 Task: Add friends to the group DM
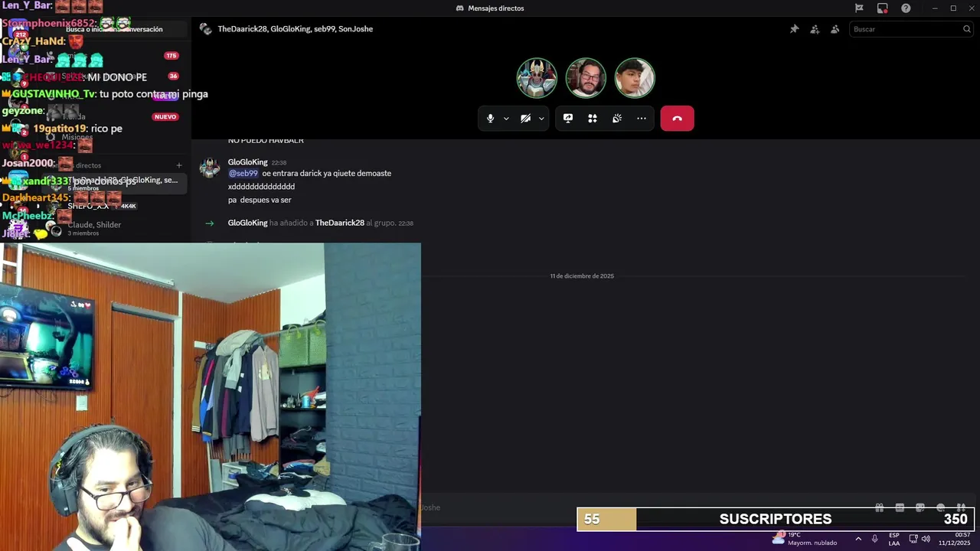(x=815, y=29)
